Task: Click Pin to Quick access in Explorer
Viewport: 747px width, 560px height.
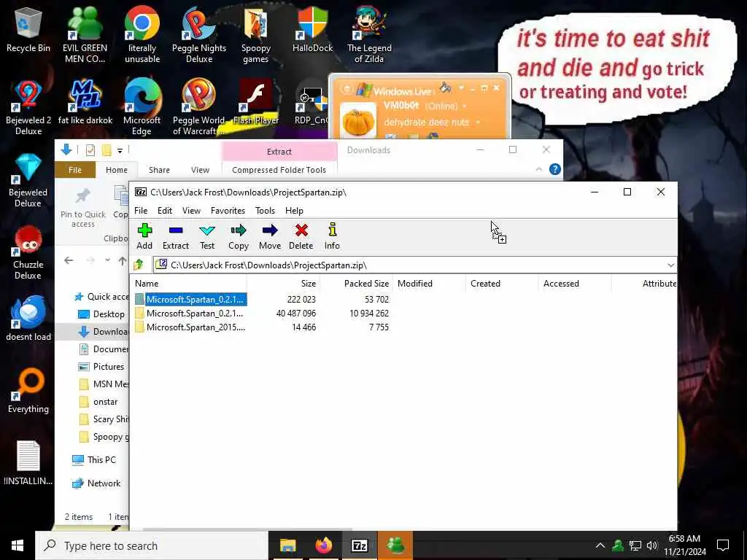Action: (x=83, y=208)
